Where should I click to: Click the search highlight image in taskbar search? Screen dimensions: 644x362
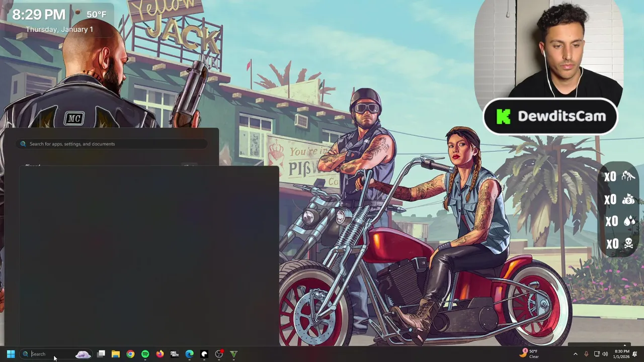(83, 354)
